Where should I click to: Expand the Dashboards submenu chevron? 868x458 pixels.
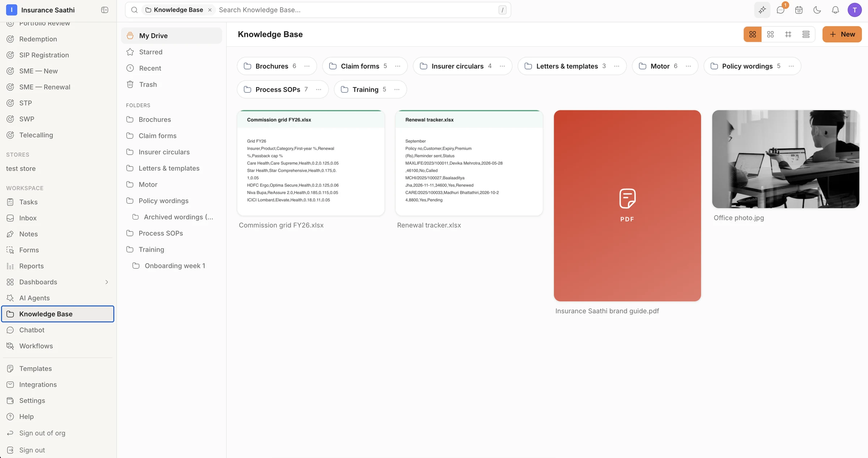(107, 282)
